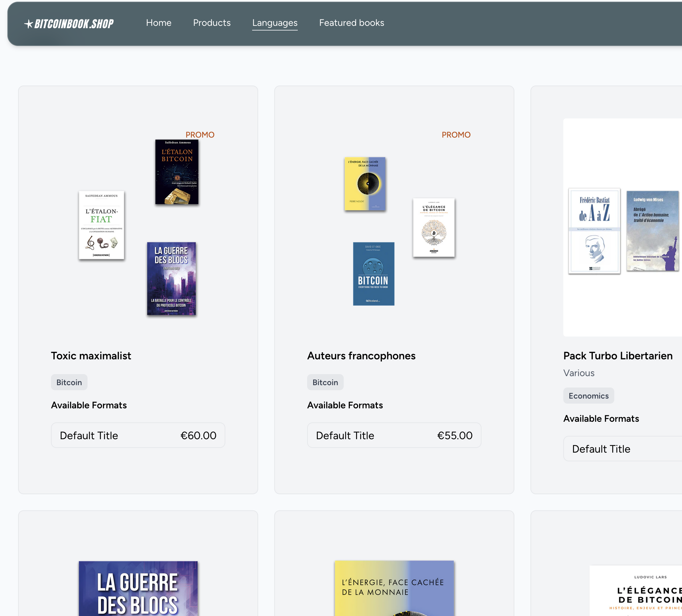
Task: Click small L'Énergie face cachée cover in bundle
Action: pyautogui.click(x=365, y=184)
